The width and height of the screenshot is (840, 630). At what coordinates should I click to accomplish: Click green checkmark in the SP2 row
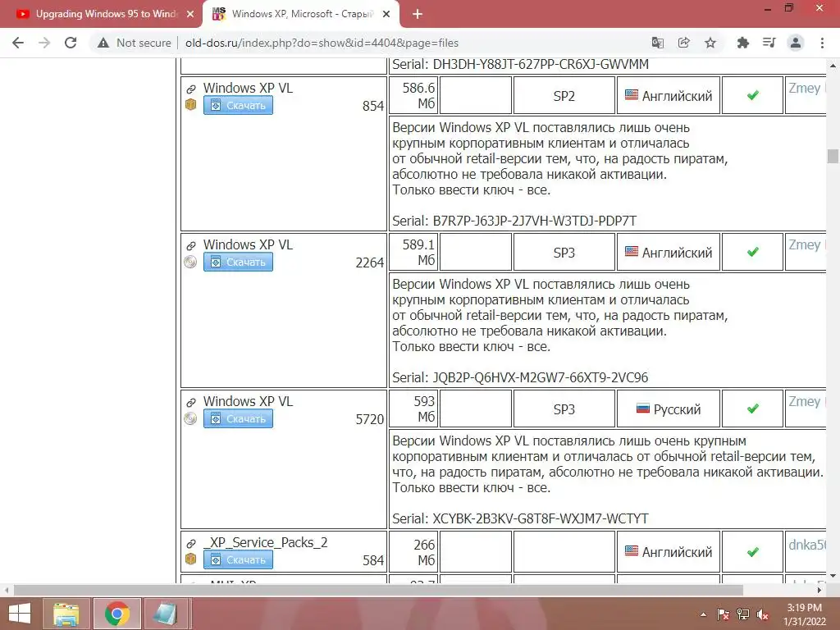pyautogui.click(x=753, y=95)
